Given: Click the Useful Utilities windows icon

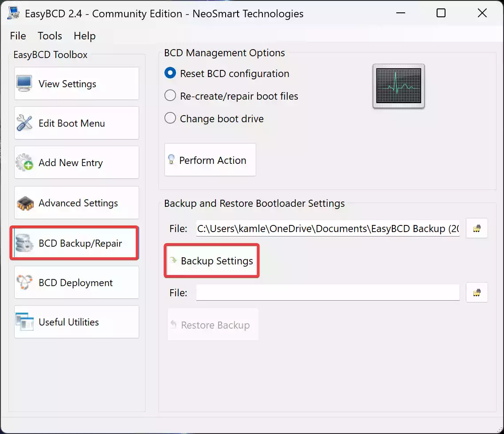Looking at the screenshot, I should coord(24,322).
